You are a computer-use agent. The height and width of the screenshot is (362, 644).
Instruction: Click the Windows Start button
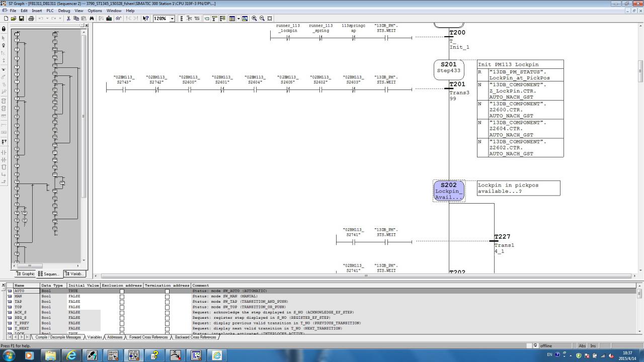(9, 355)
